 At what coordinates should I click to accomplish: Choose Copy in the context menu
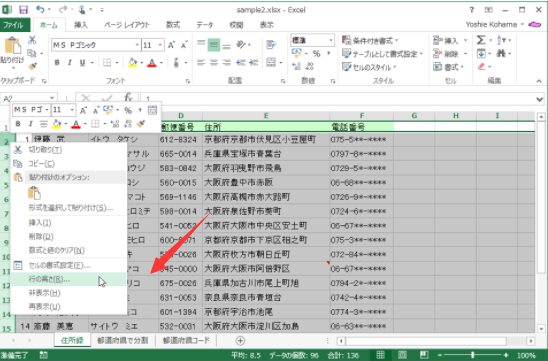click(x=69, y=164)
